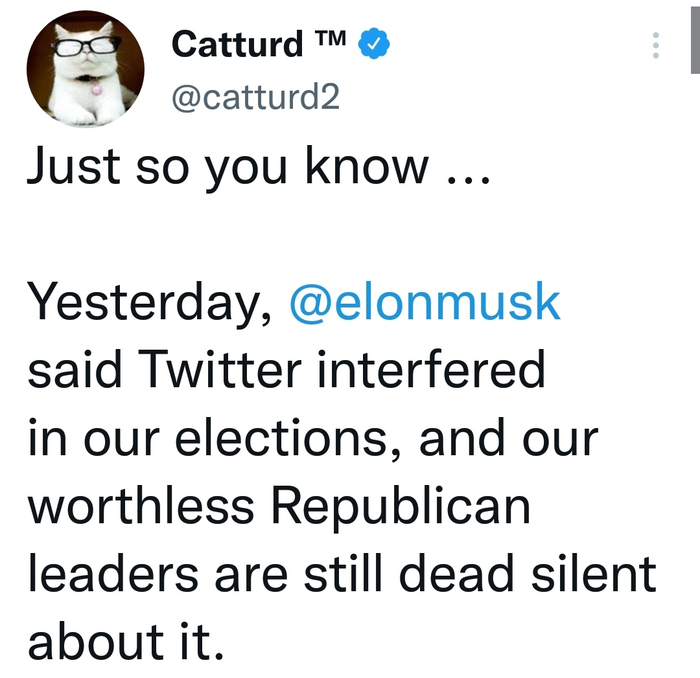Click the final "about it." text

(x=124, y=643)
